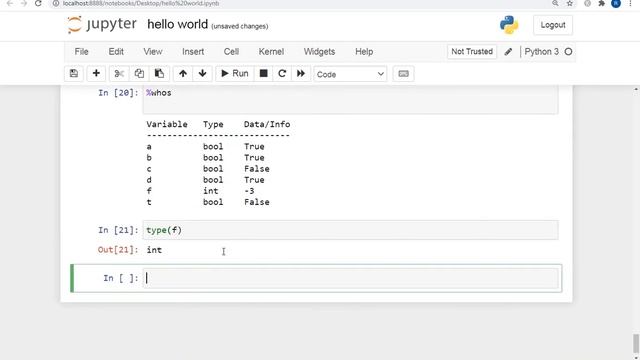Open browser extensions puzzle icon
This screenshot has height=360, width=640.
(x=602, y=3)
